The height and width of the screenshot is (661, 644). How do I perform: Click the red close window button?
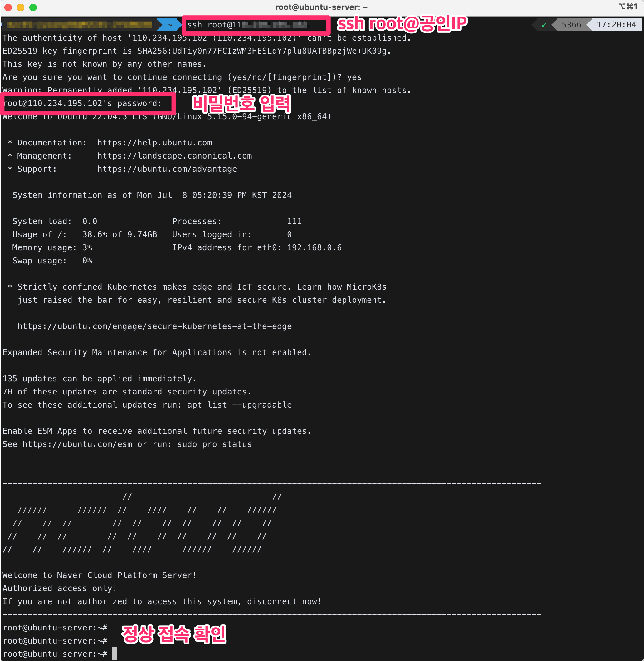[8, 7]
